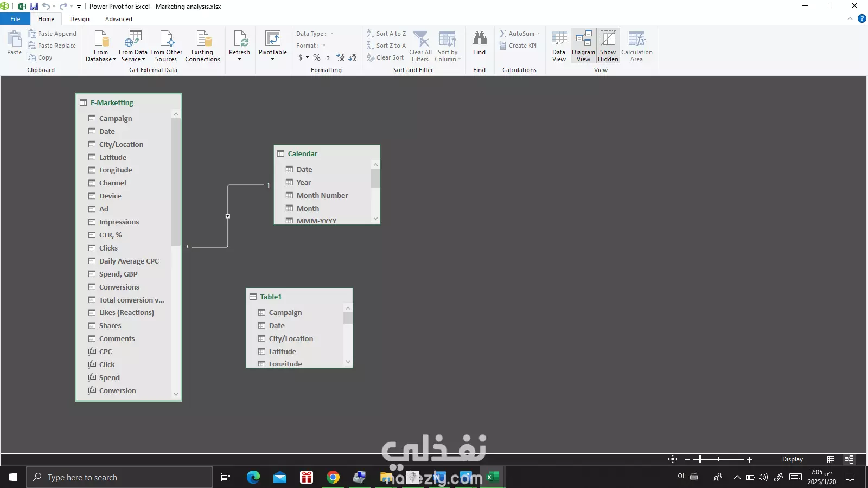Image resolution: width=868 pixels, height=488 pixels.
Task: Click Create KPI
Action: pyautogui.click(x=518, y=46)
